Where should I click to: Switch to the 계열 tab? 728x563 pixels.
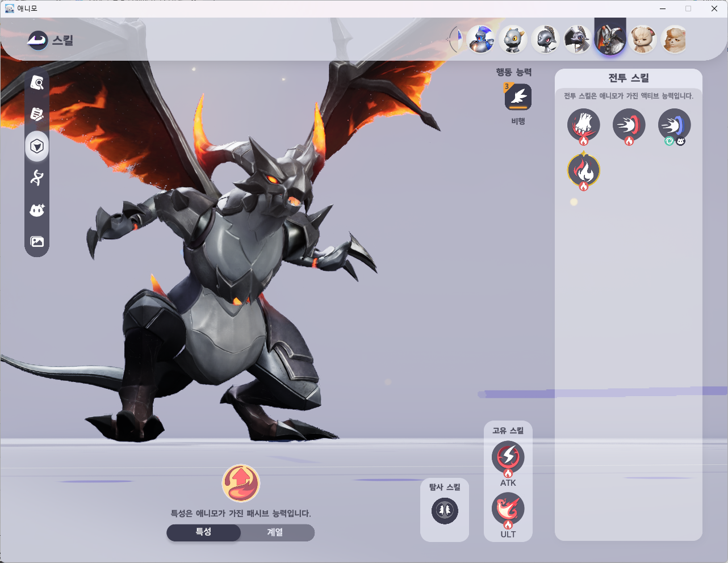pyautogui.click(x=275, y=532)
